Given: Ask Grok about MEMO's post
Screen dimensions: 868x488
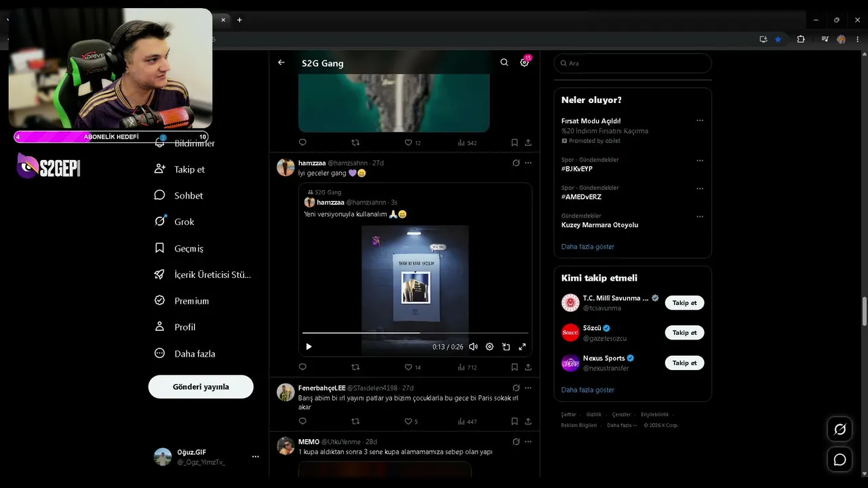Looking at the screenshot, I should click(516, 441).
